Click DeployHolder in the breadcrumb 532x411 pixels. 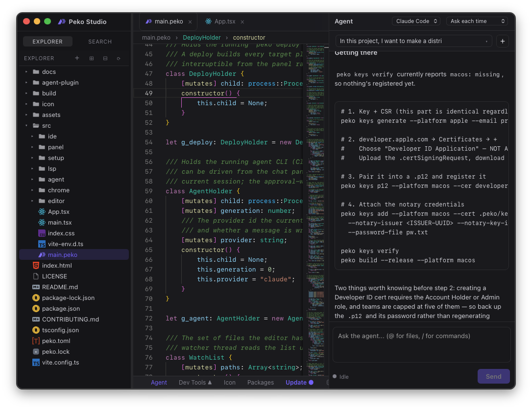point(201,38)
